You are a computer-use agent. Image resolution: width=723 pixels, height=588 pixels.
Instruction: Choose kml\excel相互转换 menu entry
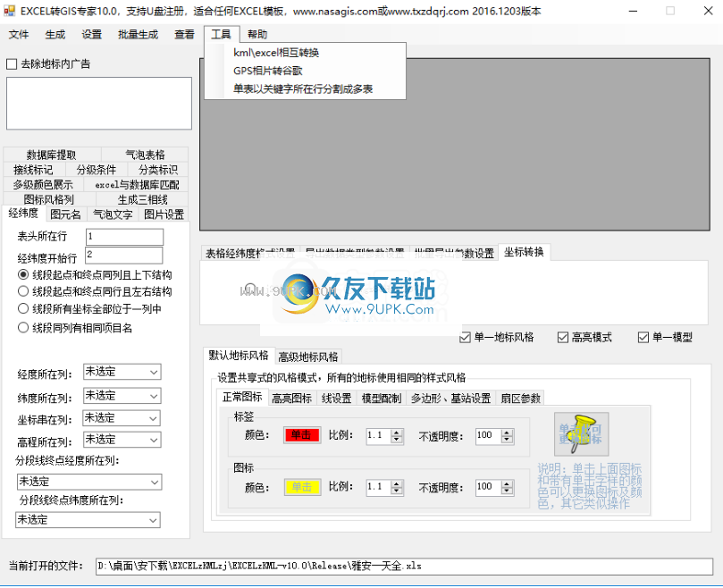click(x=305, y=53)
